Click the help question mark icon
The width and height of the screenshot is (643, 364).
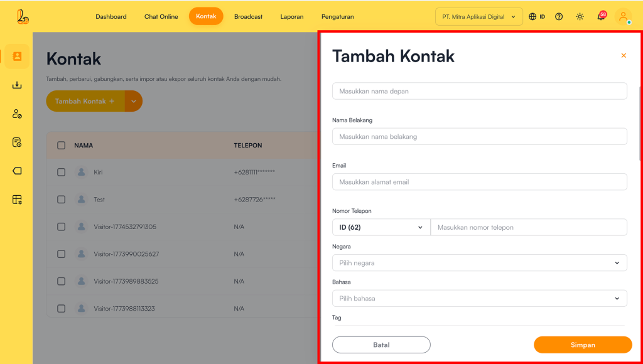point(559,17)
